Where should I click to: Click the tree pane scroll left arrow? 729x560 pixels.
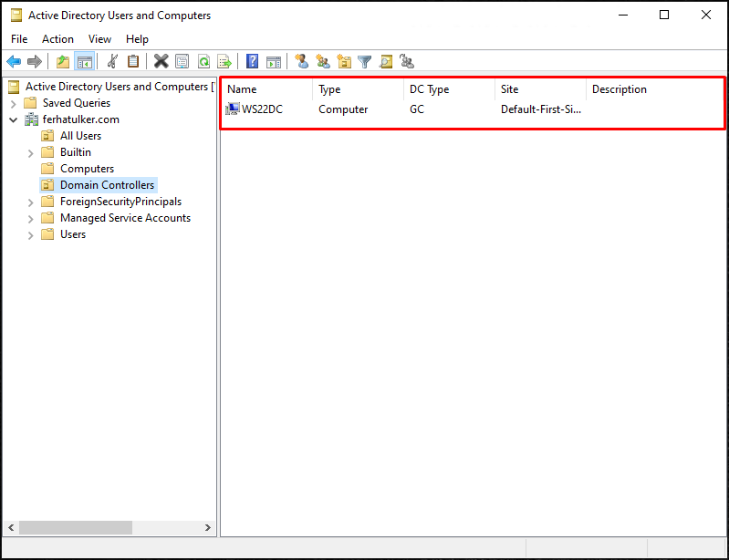(11, 527)
